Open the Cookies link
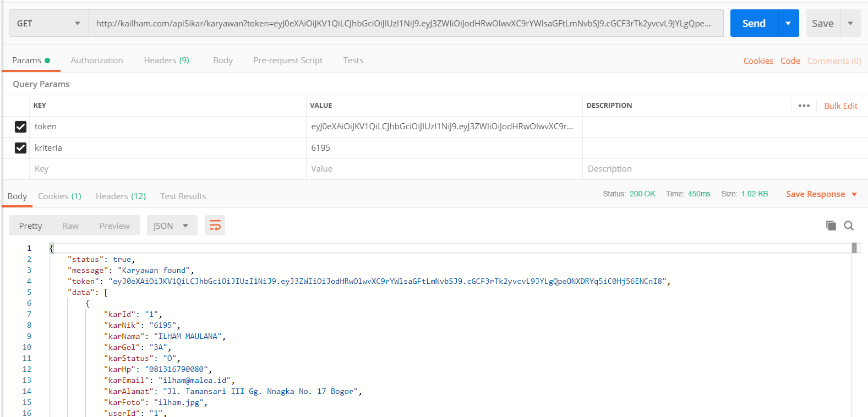 coord(758,61)
